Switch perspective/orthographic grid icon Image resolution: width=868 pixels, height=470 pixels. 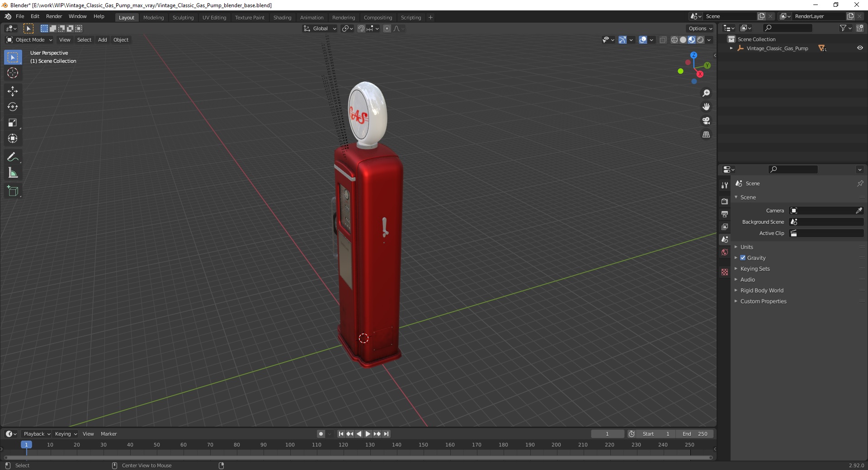click(x=706, y=135)
